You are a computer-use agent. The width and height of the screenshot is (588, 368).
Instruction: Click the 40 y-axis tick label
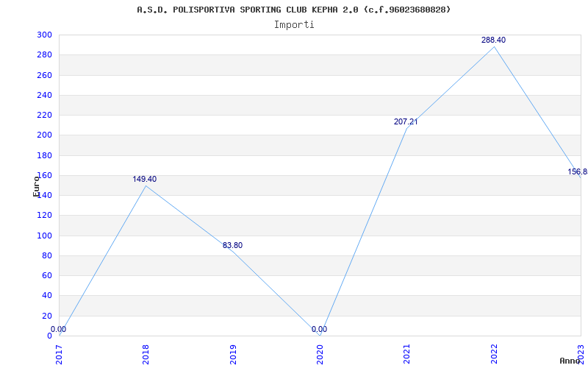(46, 296)
